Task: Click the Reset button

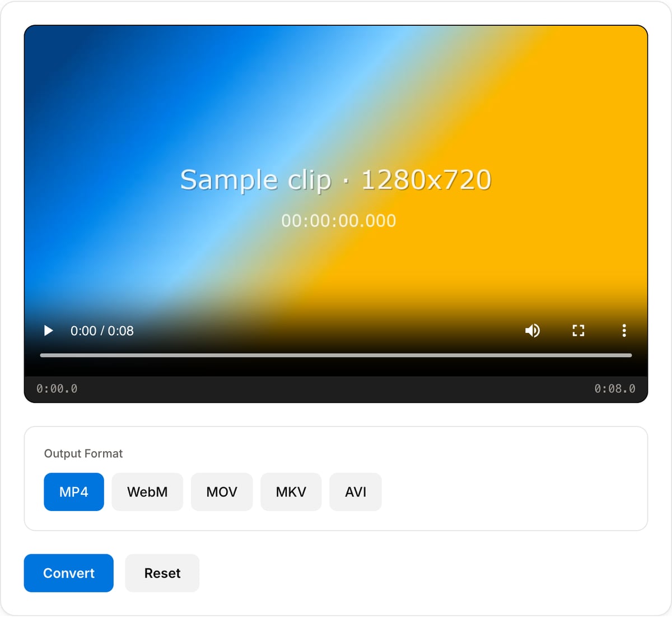Action: (x=162, y=573)
